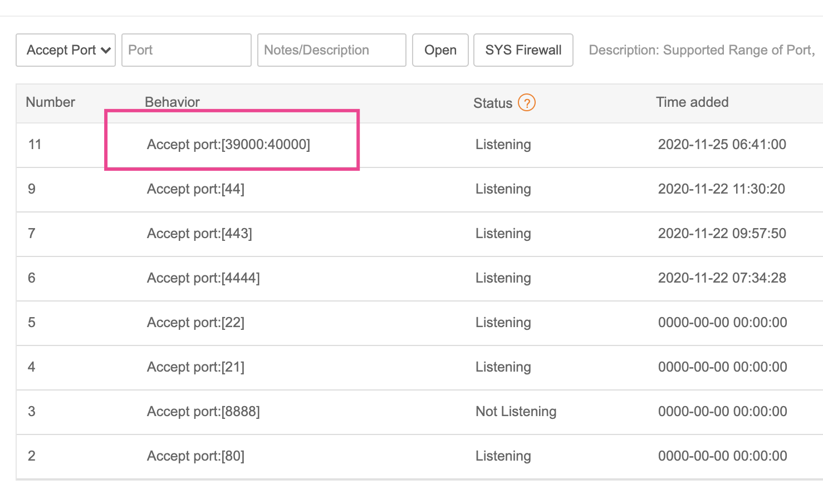Click the orange Status help question icon

click(526, 103)
